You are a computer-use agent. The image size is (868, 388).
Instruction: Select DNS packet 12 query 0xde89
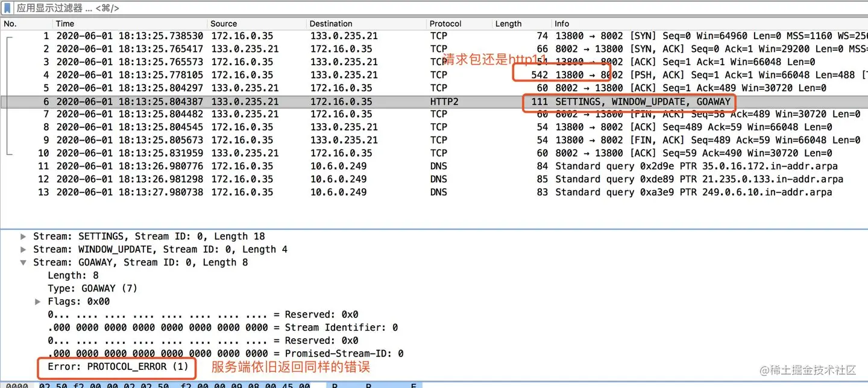point(434,179)
